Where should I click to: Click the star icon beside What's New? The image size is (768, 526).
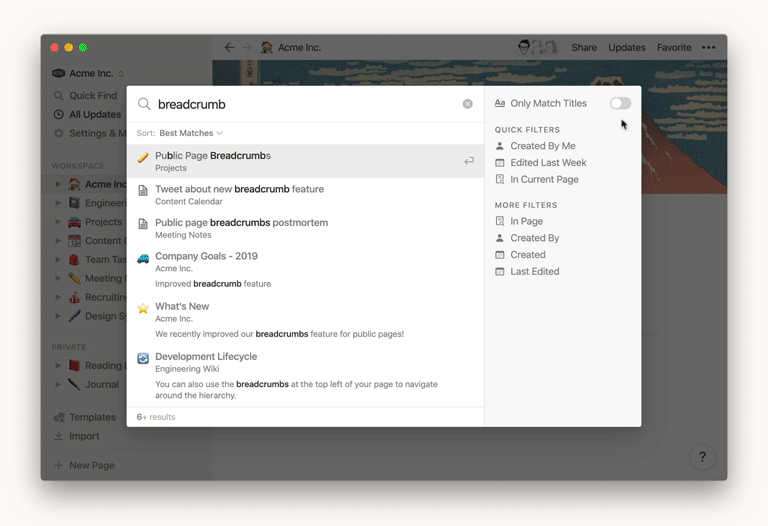(x=143, y=308)
